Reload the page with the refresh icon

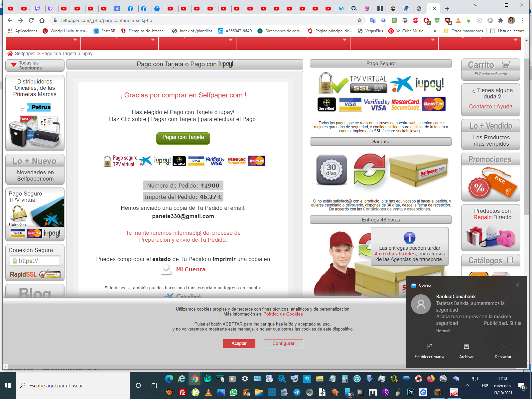coord(31,20)
